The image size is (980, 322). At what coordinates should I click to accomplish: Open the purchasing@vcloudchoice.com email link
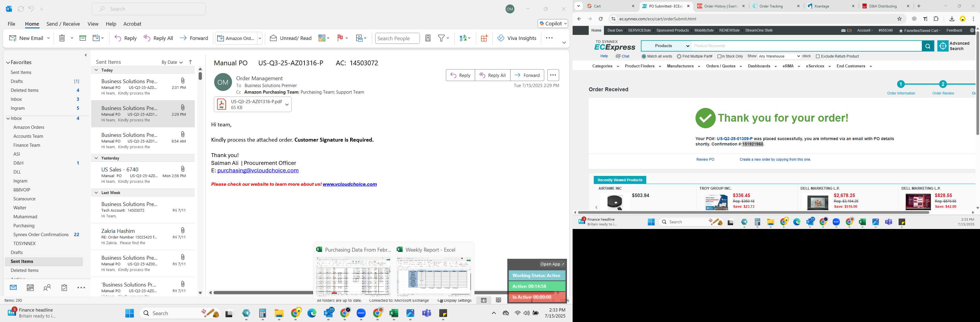[x=258, y=171]
